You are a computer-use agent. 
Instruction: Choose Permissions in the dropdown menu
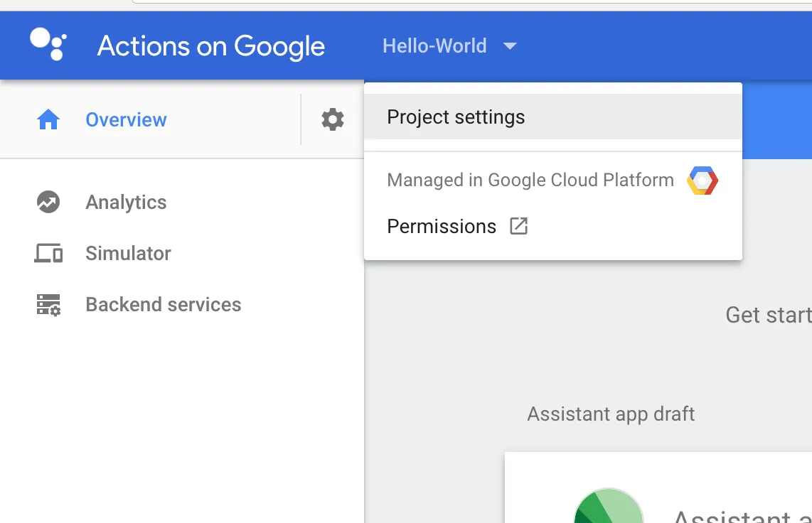pyautogui.click(x=442, y=227)
